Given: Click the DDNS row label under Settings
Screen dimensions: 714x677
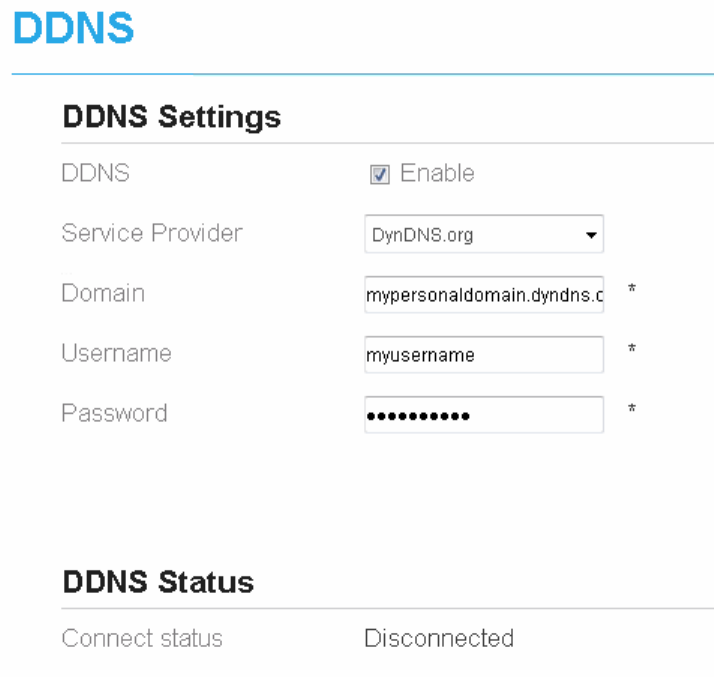Looking at the screenshot, I should point(95,174).
